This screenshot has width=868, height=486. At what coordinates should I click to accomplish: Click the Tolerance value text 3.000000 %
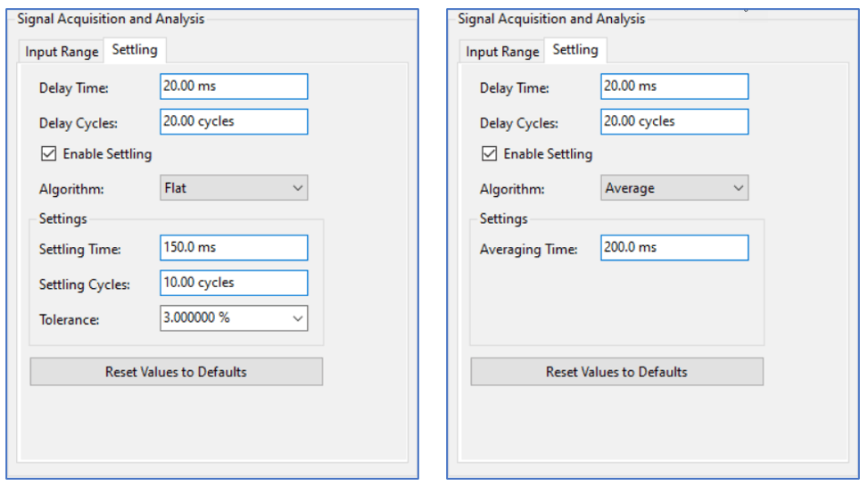coord(197,318)
